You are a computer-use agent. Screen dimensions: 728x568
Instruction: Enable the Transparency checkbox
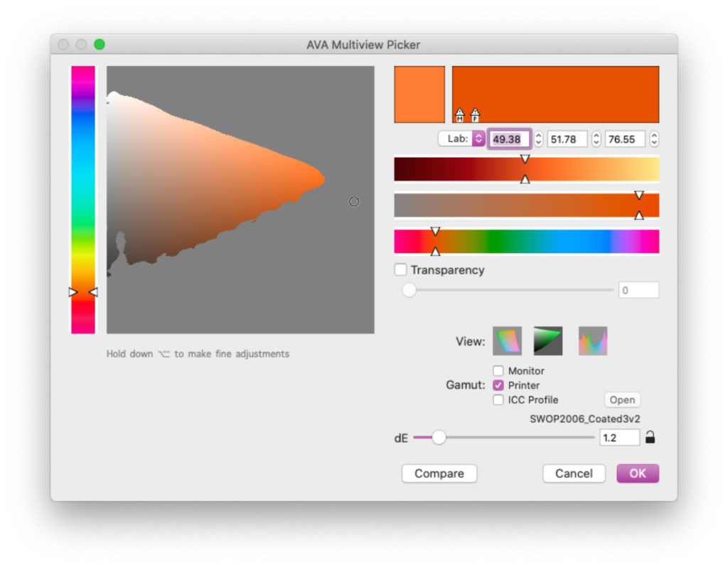tap(401, 270)
